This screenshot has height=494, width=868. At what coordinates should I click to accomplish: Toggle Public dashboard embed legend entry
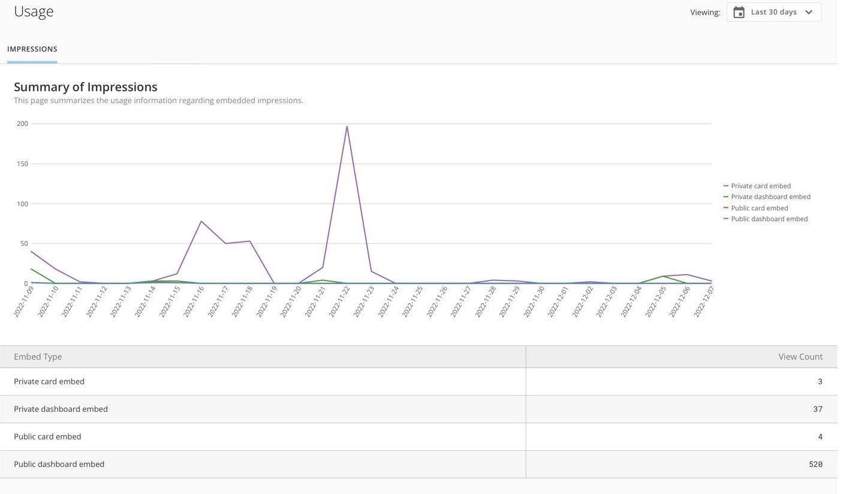(765, 219)
